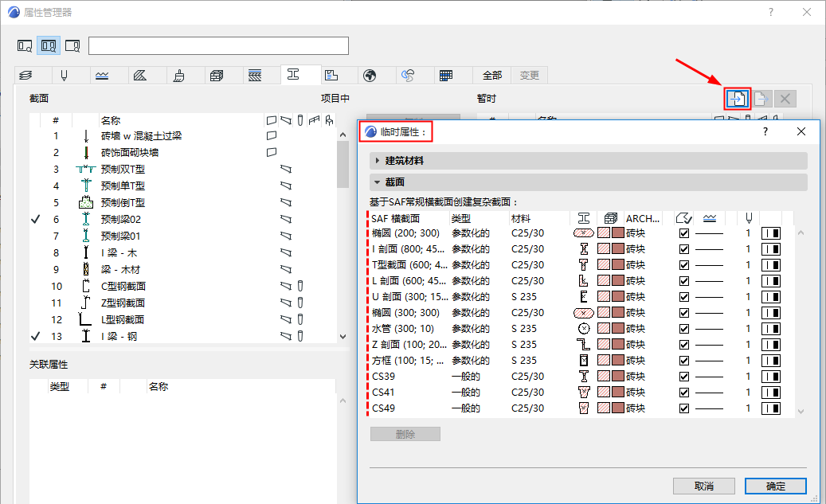
Task: Click the red brick swatch in 方框 row
Action: click(x=618, y=361)
